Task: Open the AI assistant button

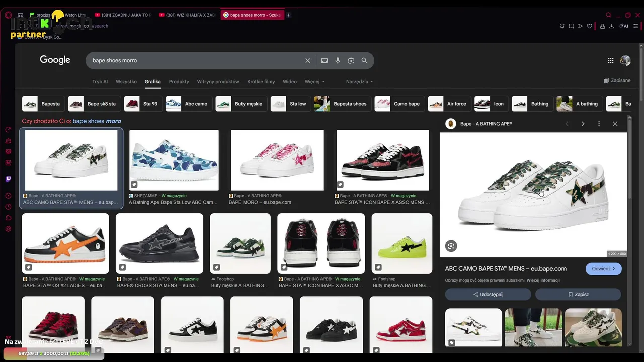Action: [623, 26]
